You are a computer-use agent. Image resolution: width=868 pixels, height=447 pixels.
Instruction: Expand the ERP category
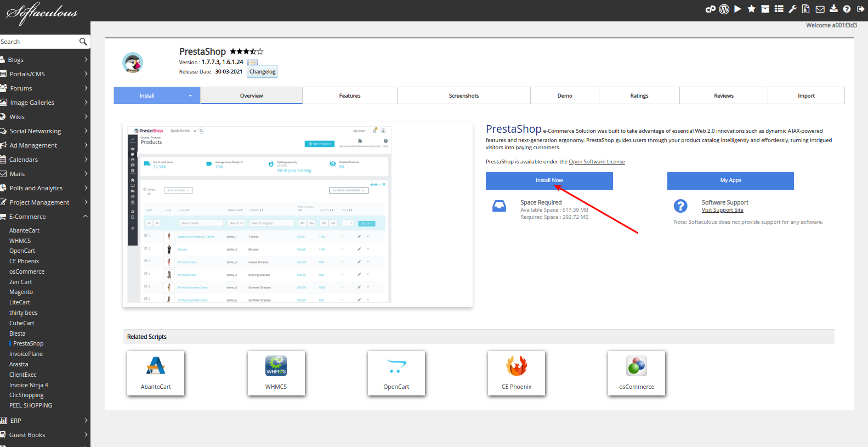coord(45,421)
